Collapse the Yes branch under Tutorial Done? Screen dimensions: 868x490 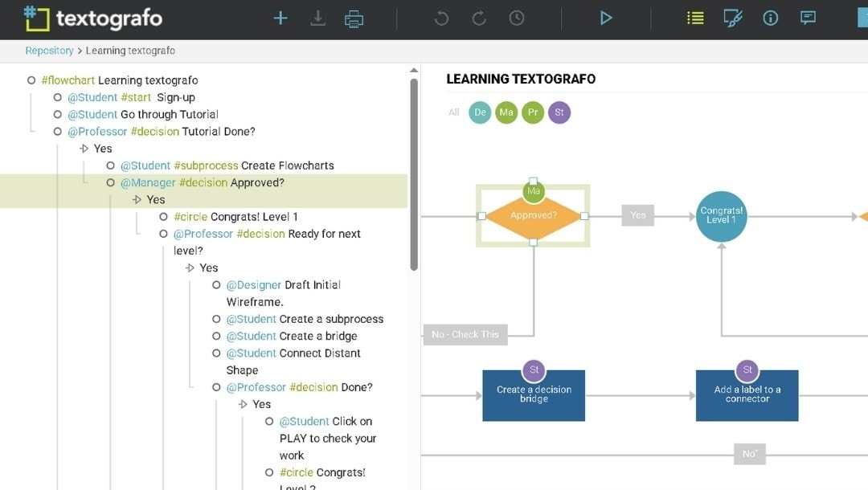[84, 149]
